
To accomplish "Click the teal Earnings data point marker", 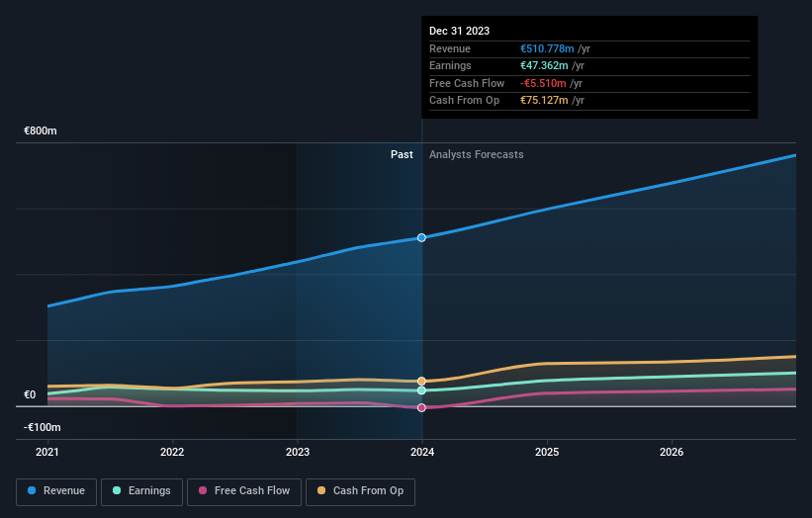I will [x=421, y=390].
